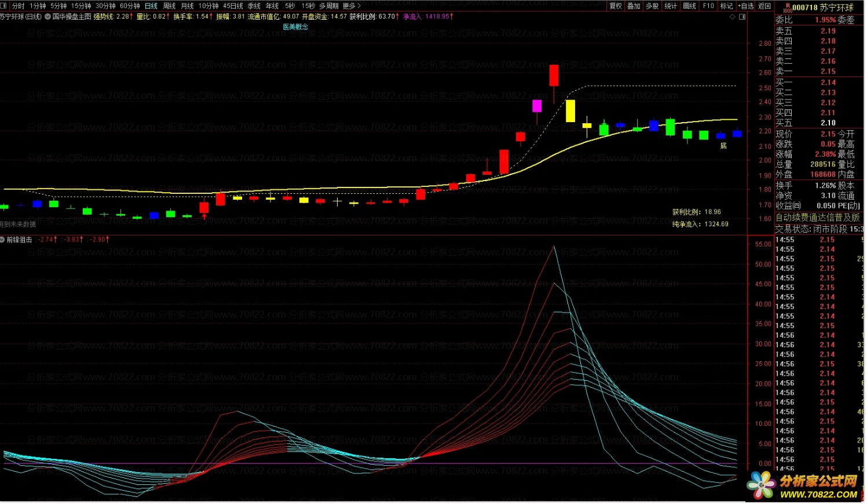Switch to 周线 weekly chart tab

click(x=169, y=6)
